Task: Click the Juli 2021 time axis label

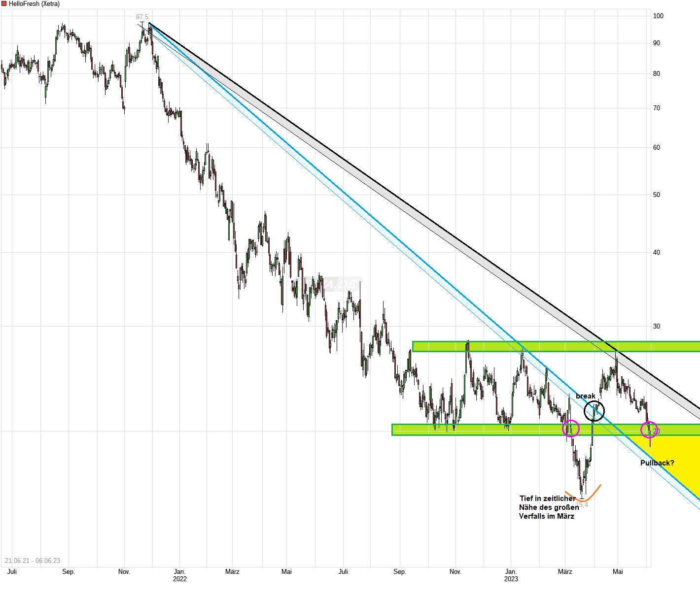Action: (12, 572)
